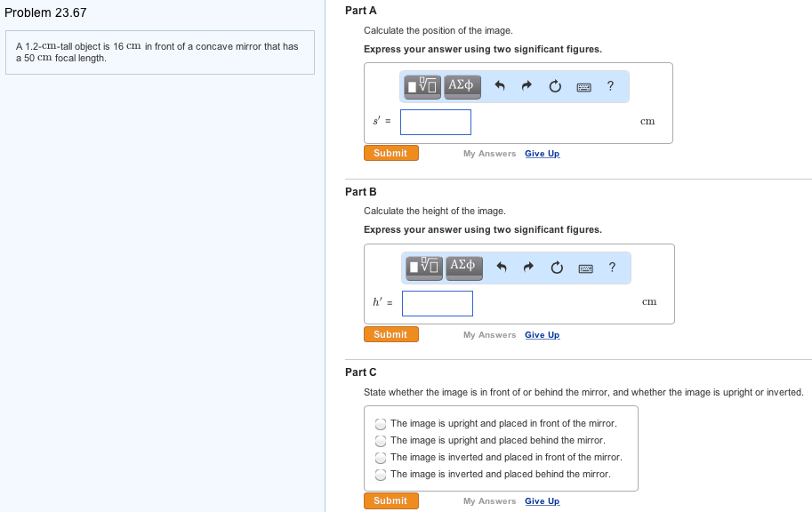Choose "inverted and placed in front of the mirror"
Screen dimensions: 812x512
click(381, 458)
